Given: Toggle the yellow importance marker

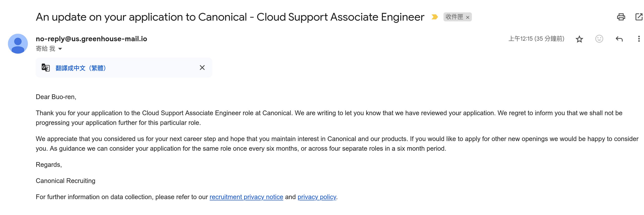Looking at the screenshot, I should [x=434, y=17].
